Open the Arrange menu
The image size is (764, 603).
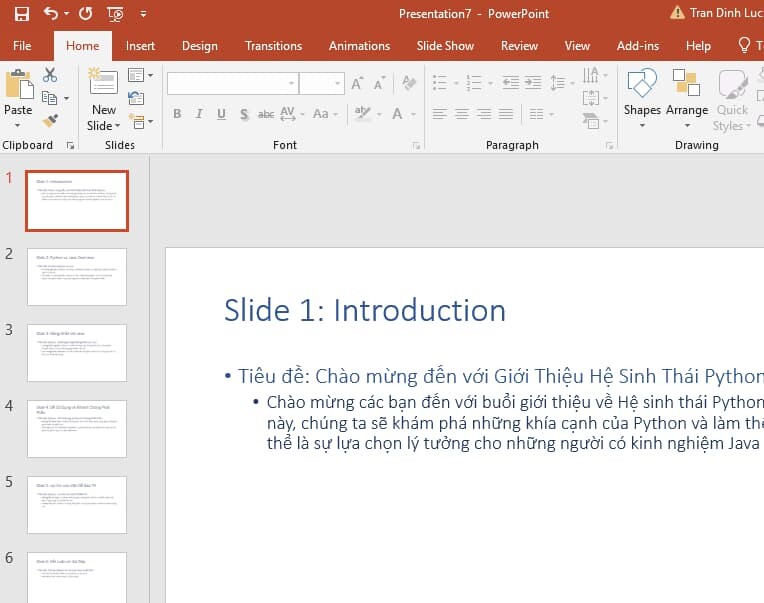[687, 99]
